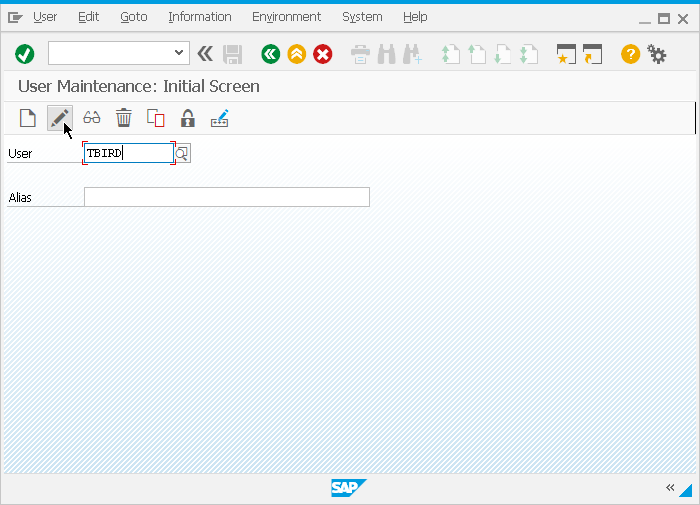Image resolution: width=700 pixels, height=505 pixels.
Task: Open the Help menu
Action: pyautogui.click(x=415, y=17)
